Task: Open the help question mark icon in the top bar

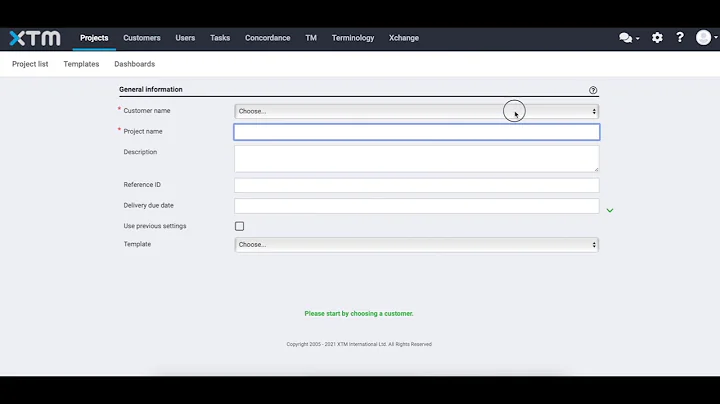Action: 680,38
